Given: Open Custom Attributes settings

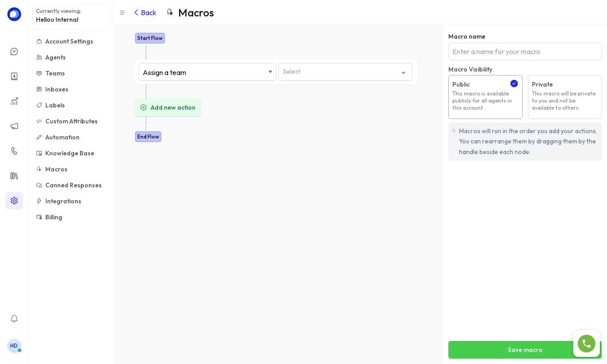Looking at the screenshot, I should [71, 122].
